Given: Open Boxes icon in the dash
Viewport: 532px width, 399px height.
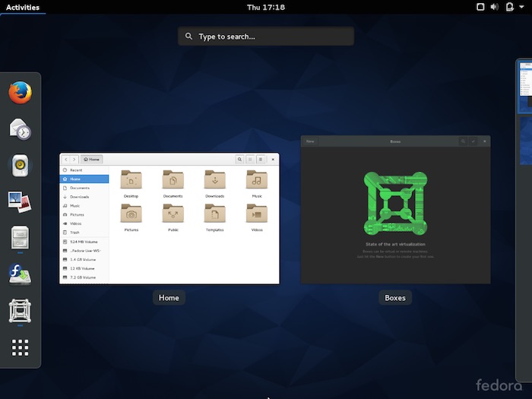Looking at the screenshot, I should (21, 311).
